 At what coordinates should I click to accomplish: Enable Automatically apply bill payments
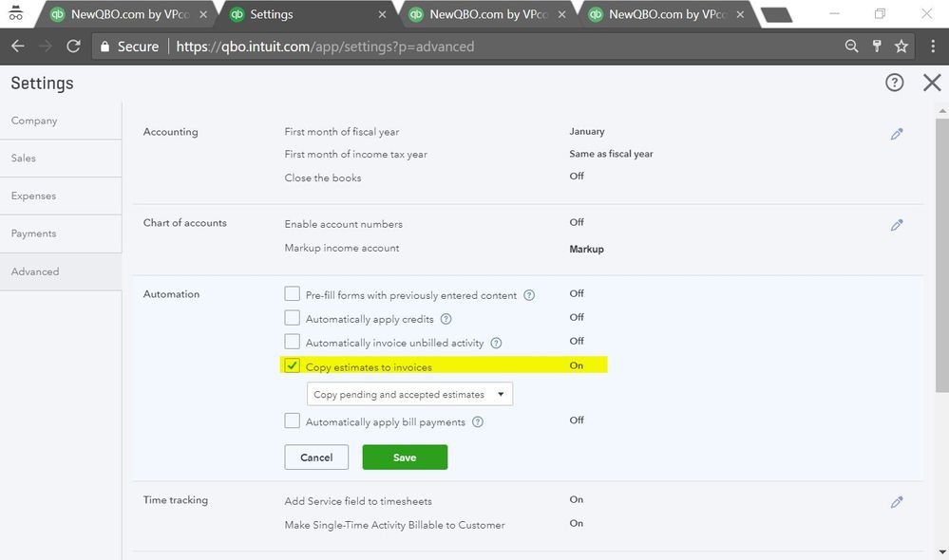pyautogui.click(x=293, y=420)
